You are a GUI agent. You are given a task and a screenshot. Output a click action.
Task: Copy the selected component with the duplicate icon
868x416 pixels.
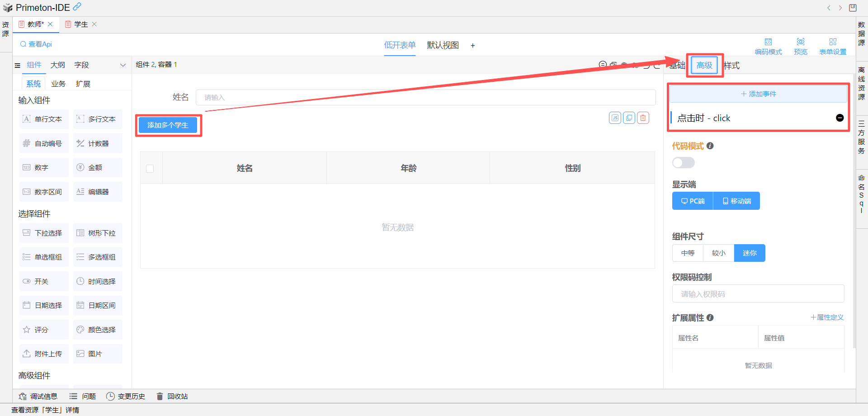(x=629, y=118)
